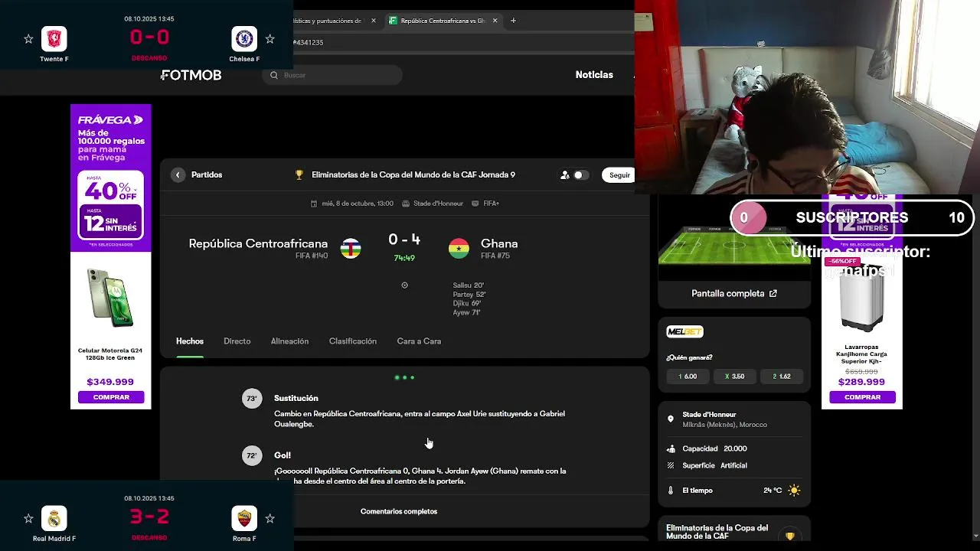Click the Frávega ad banner logo
980x551 pixels.
coord(111,120)
